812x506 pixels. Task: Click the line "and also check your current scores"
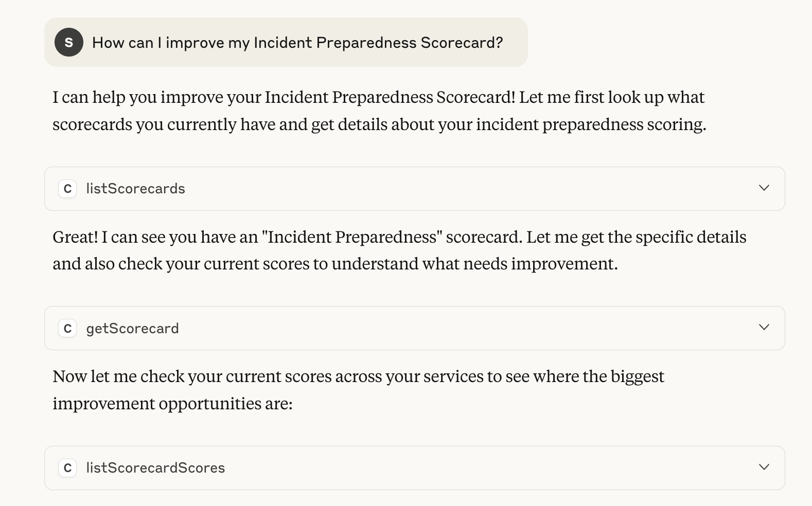pyautogui.click(x=335, y=264)
